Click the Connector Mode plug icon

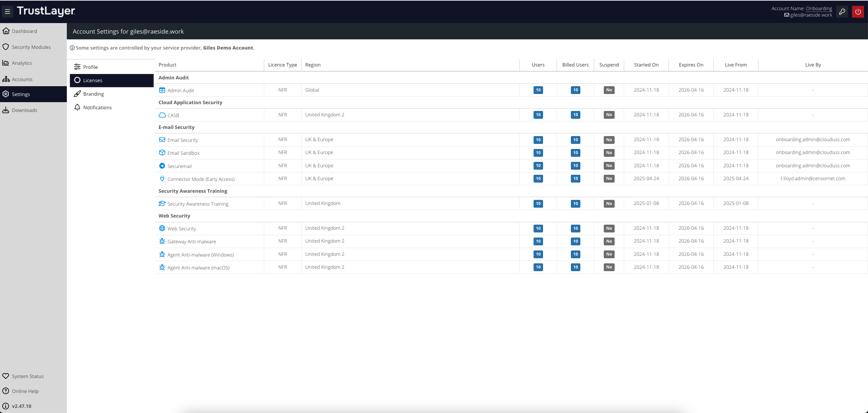(x=162, y=179)
